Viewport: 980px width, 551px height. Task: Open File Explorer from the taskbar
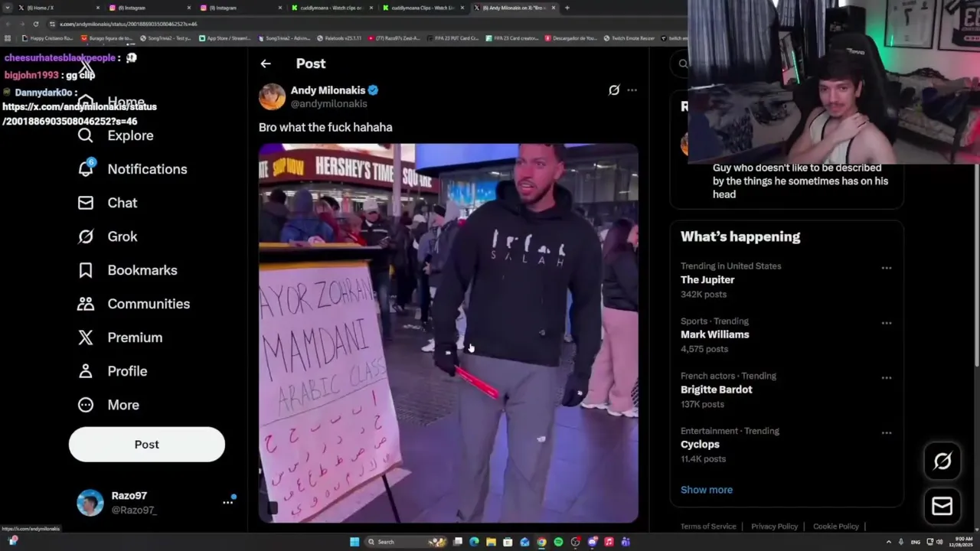pos(491,542)
